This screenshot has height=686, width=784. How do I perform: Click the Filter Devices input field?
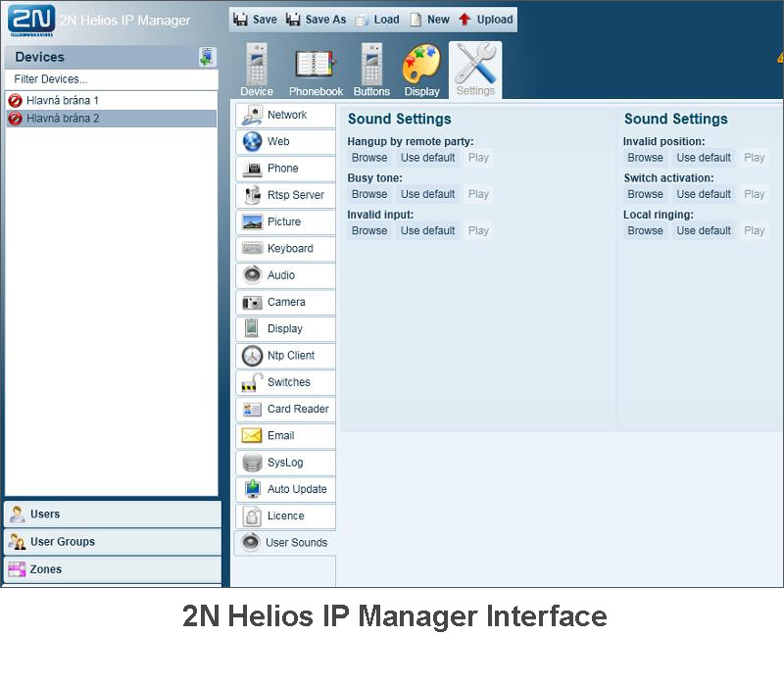pyautogui.click(x=112, y=79)
